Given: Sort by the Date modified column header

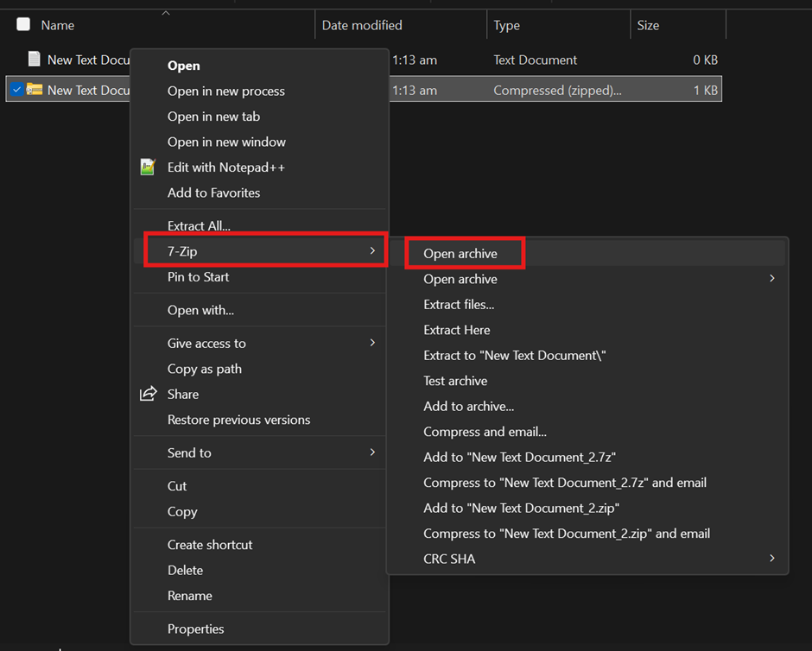Looking at the screenshot, I should (362, 25).
